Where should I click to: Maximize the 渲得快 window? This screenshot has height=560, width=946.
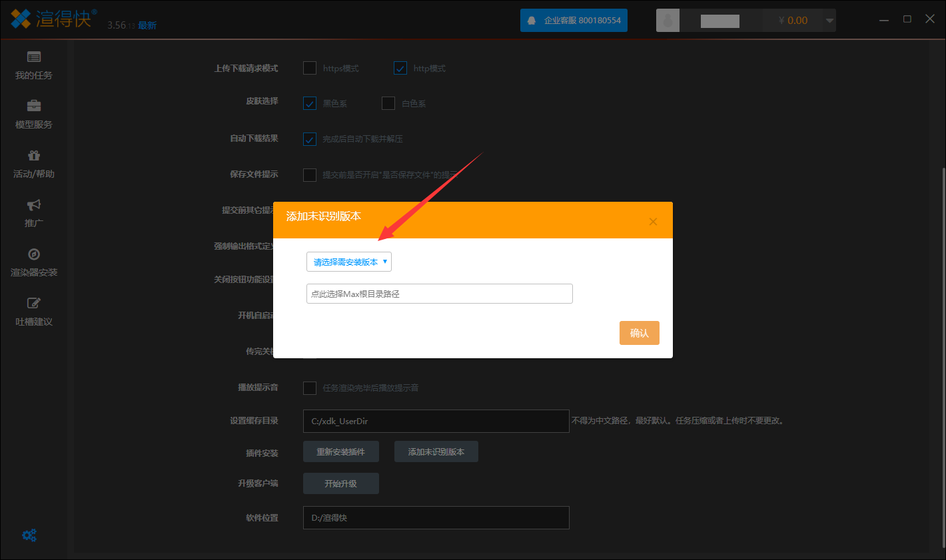(x=907, y=19)
